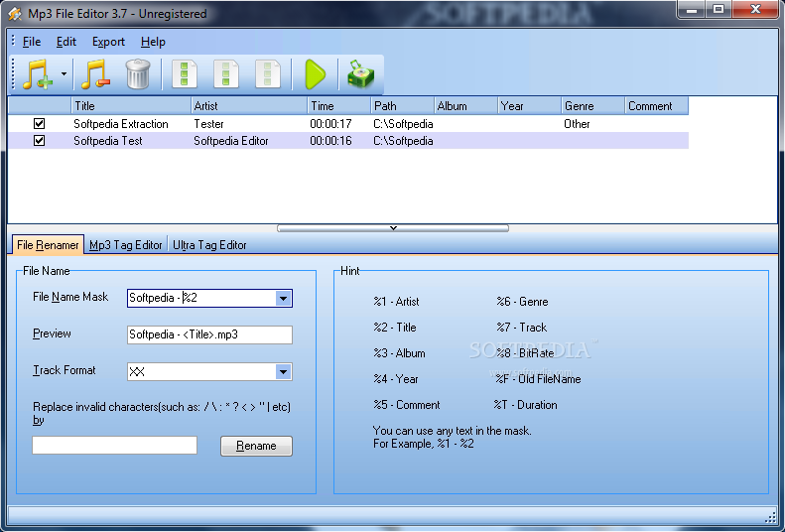Click the app icon in title bar
The image size is (785, 532).
click(15, 14)
